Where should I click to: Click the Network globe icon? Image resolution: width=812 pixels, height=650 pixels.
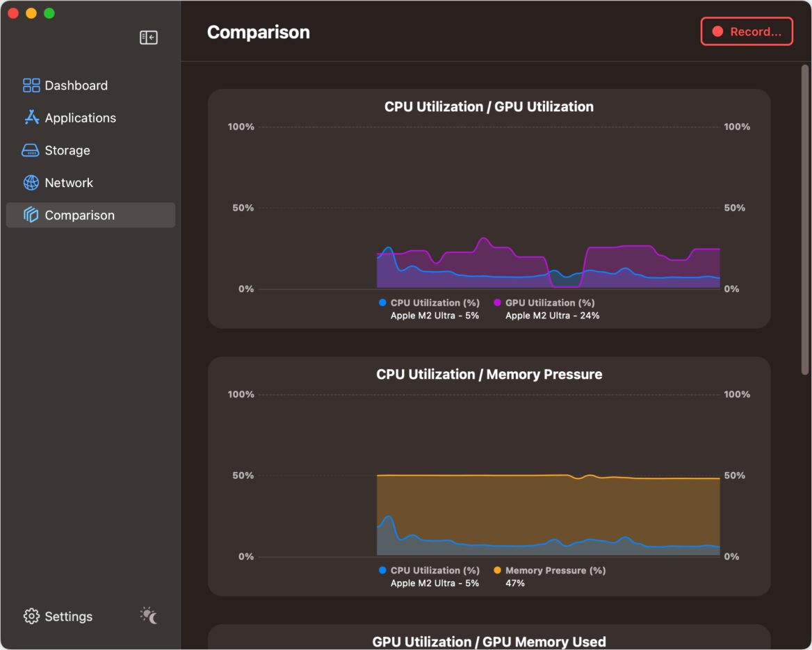point(31,183)
